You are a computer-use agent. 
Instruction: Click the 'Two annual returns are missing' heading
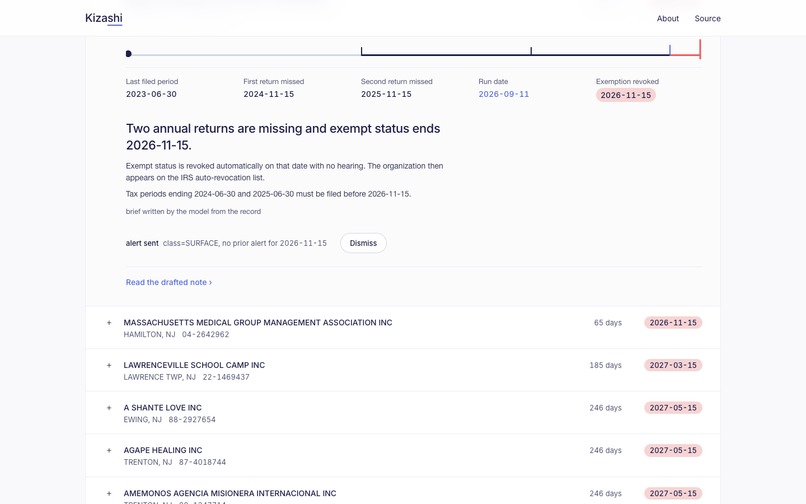click(283, 137)
